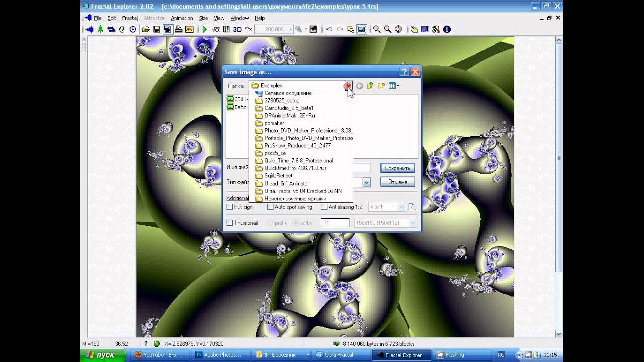Image resolution: width=644 pixels, height=362 pixels.
Task: Click the up-one-level folder icon in dialog
Action: (x=370, y=86)
